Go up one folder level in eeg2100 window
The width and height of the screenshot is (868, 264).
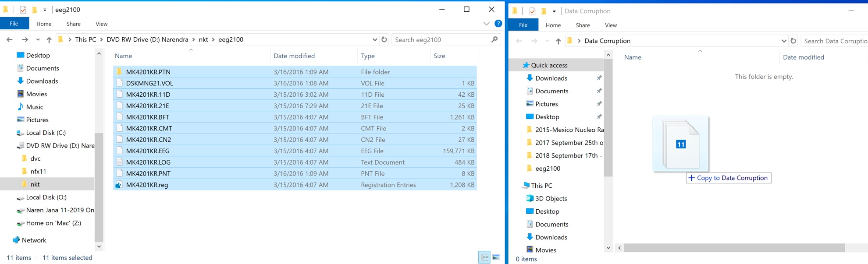click(x=49, y=40)
